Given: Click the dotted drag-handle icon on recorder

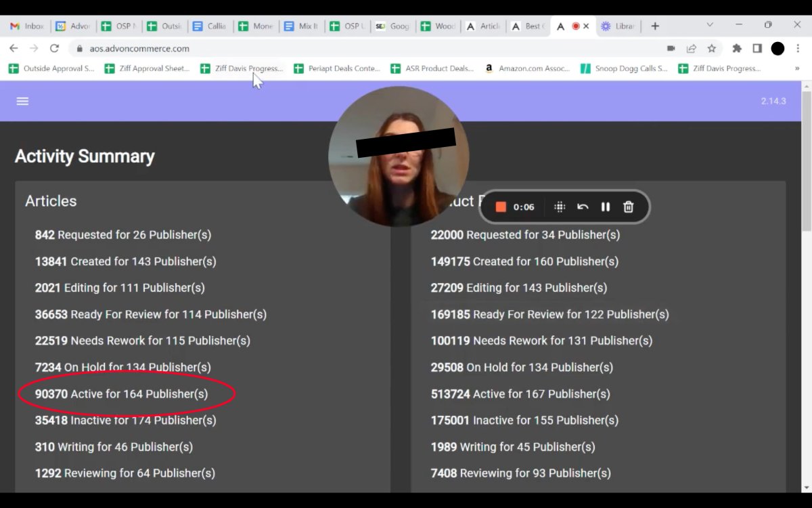Looking at the screenshot, I should tap(560, 207).
